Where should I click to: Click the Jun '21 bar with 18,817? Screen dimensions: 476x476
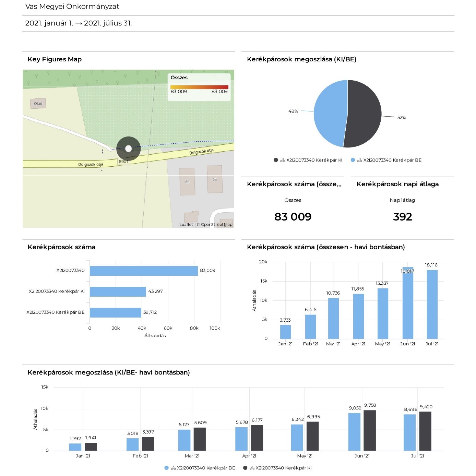[x=408, y=303]
